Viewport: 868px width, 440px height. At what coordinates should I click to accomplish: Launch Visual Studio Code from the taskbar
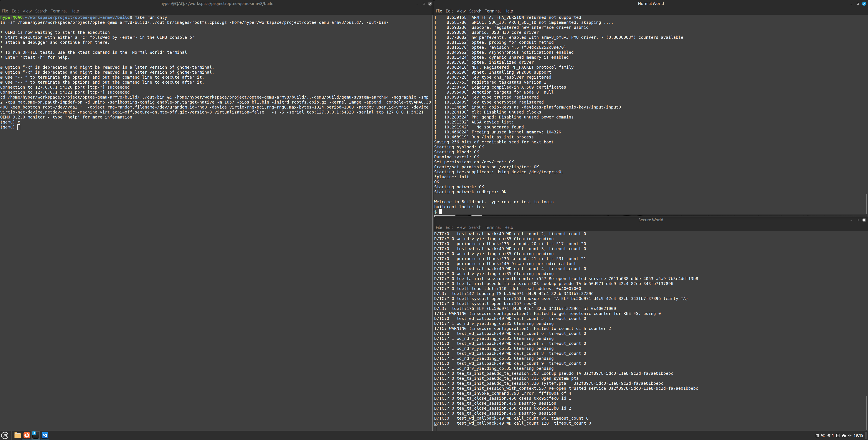[44, 435]
